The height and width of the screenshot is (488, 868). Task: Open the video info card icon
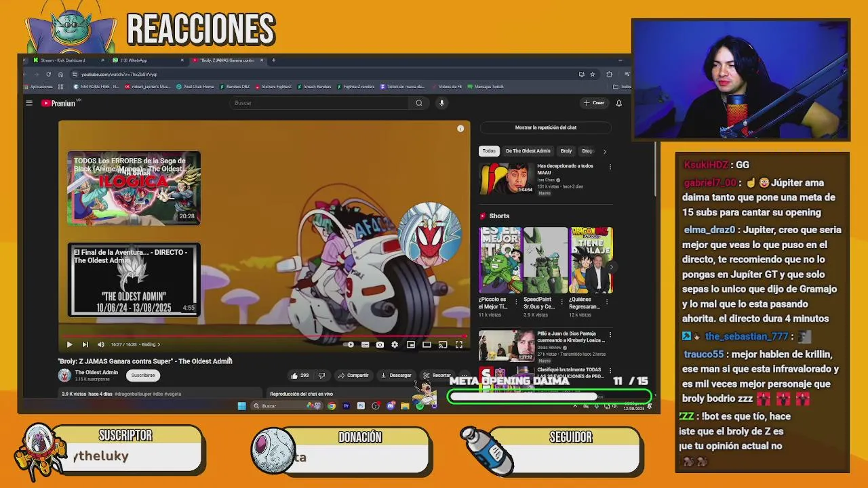pos(460,128)
